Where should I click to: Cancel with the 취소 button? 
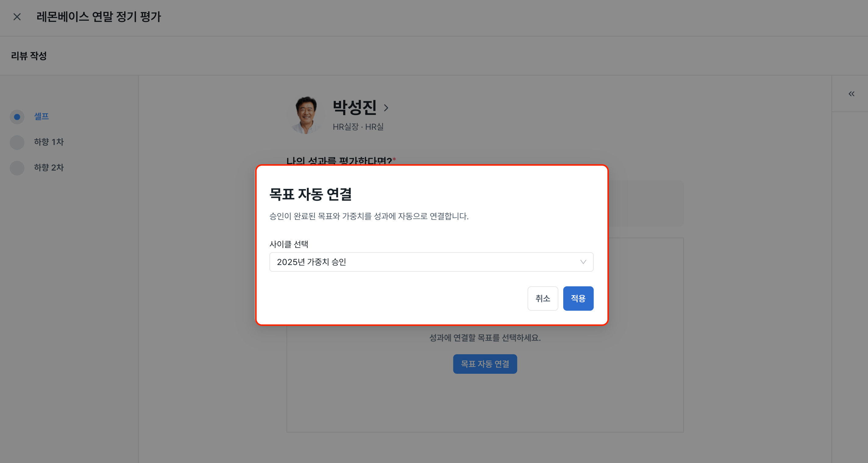pos(542,298)
